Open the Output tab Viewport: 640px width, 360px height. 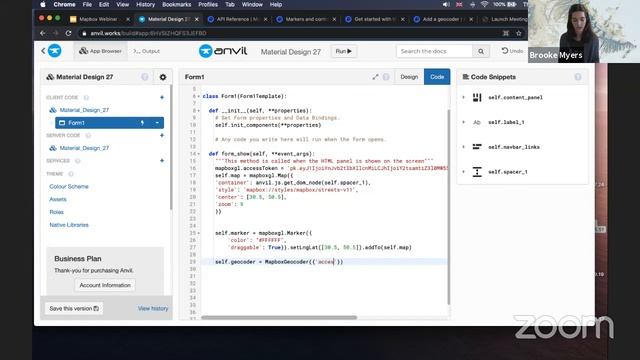click(146, 51)
